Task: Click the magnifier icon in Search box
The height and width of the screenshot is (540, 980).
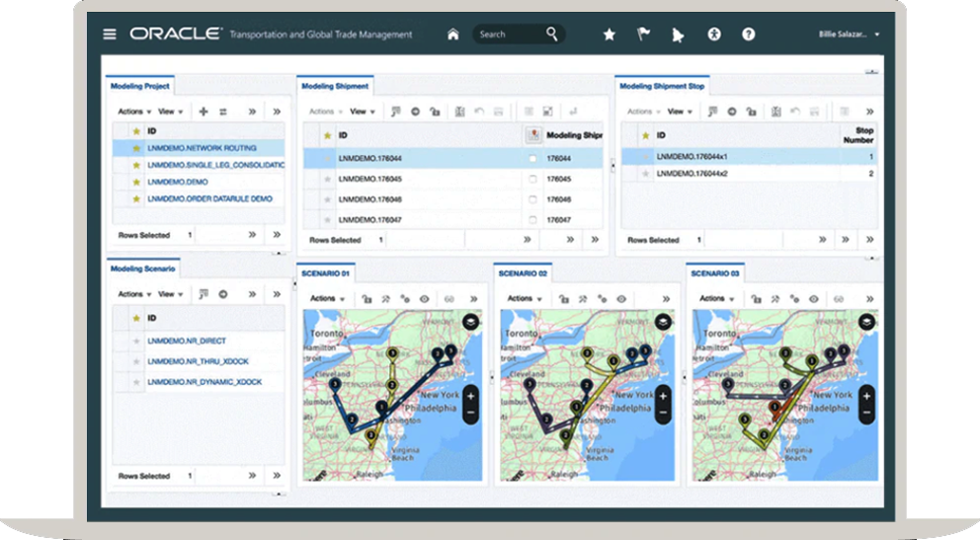Action: (551, 34)
